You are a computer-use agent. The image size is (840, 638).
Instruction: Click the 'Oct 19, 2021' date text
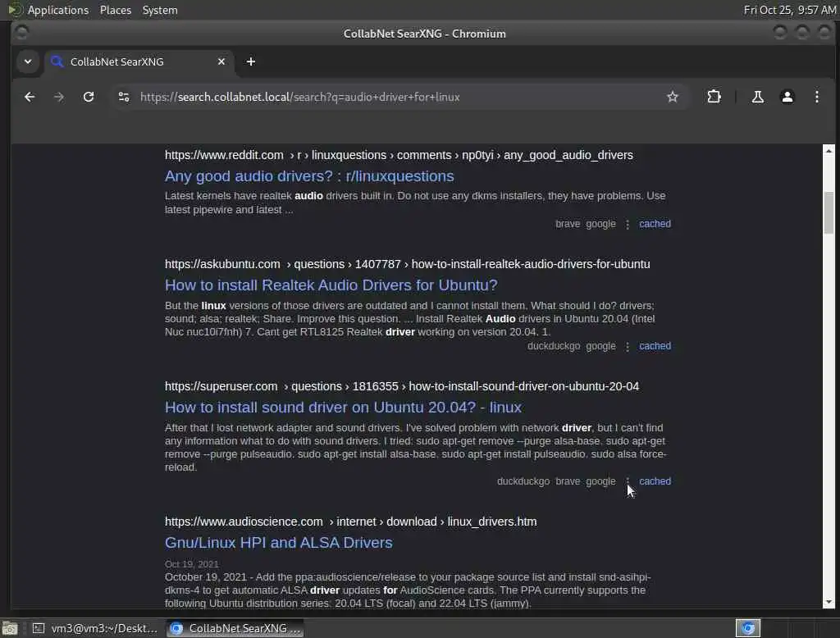tap(191, 564)
